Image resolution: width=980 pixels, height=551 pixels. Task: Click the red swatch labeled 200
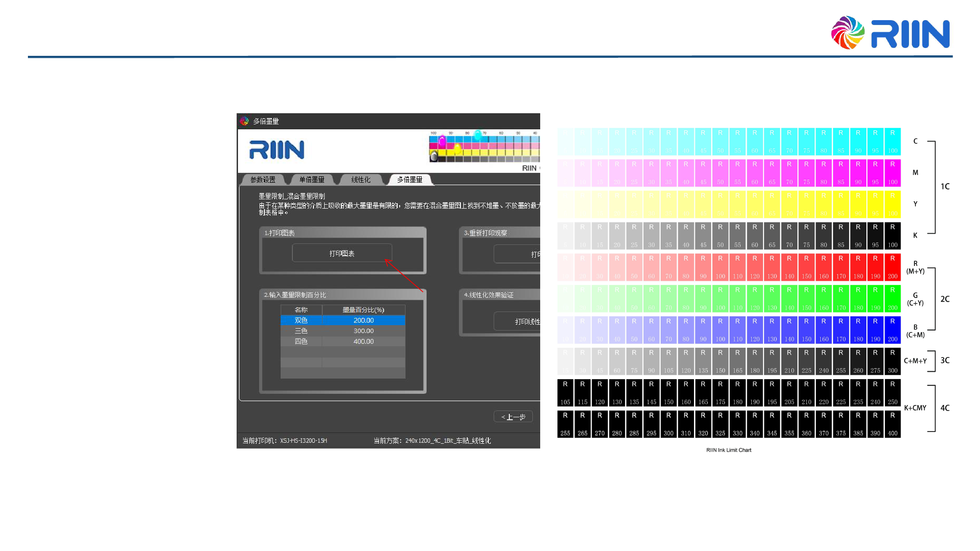tap(892, 267)
